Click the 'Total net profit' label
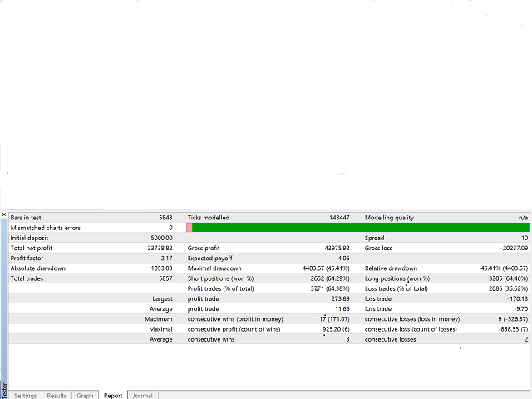Image resolution: width=532 pixels, height=399 pixels. click(32, 248)
